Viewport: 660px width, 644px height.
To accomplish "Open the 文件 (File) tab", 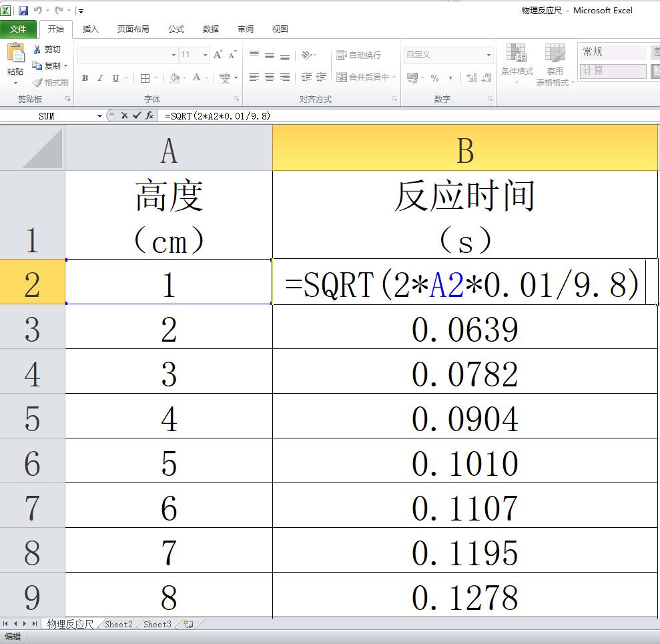I will click(x=18, y=29).
